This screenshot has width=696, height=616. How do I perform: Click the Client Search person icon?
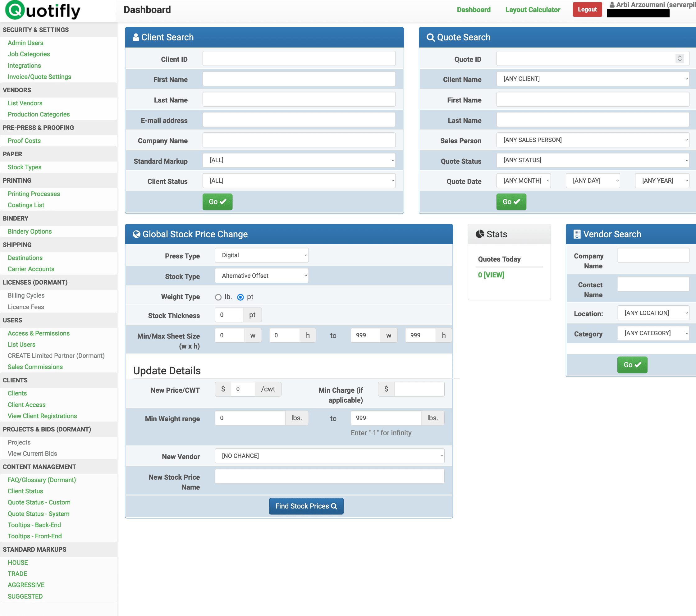(x=135, y=37)
